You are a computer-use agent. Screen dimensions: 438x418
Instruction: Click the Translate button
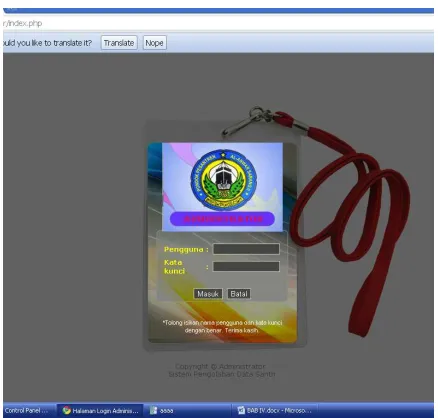coord(119,43)
